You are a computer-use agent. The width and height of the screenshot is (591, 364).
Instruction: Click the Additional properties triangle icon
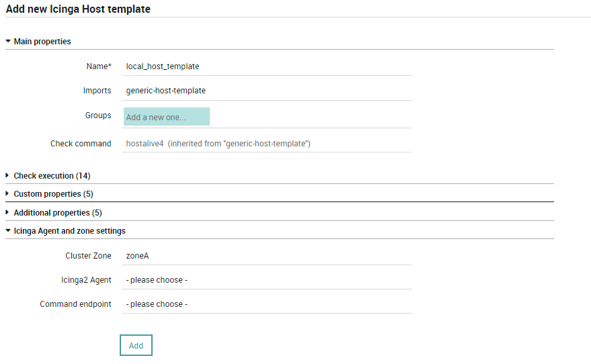pos(7,213)
